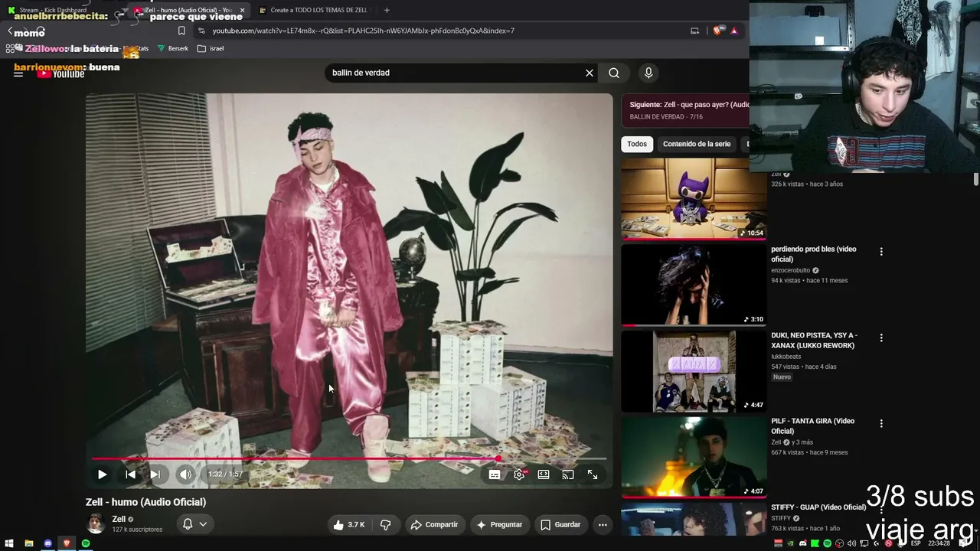Open Spotify from the taskbar
The width and height of the screenshot is (980, 551).
coord(86,543)
